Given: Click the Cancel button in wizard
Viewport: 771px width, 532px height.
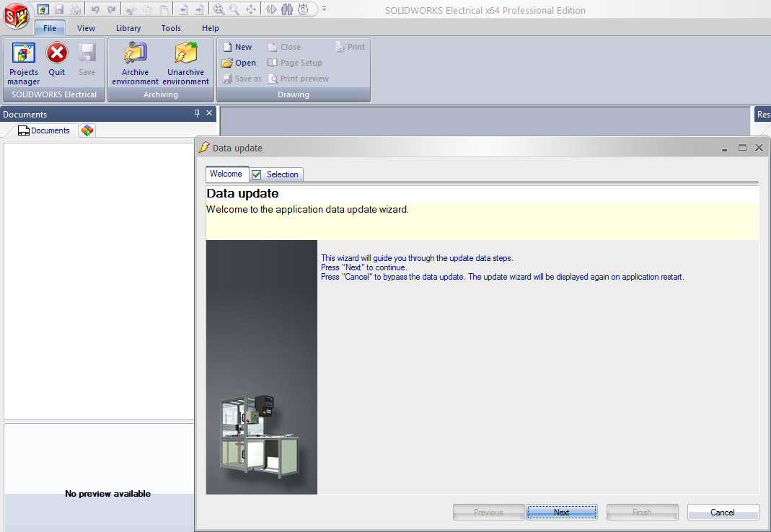Looking at the screenshot, I should (x=723, y=513).
